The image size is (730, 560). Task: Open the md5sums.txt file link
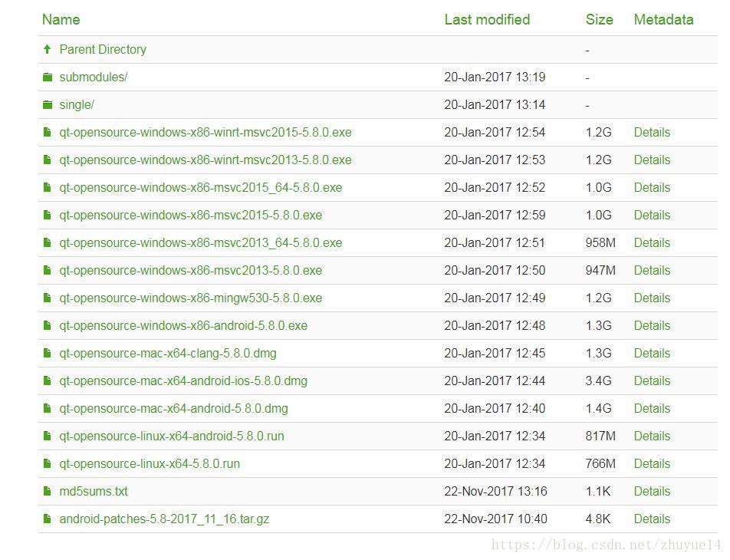[x=94, y=491]
